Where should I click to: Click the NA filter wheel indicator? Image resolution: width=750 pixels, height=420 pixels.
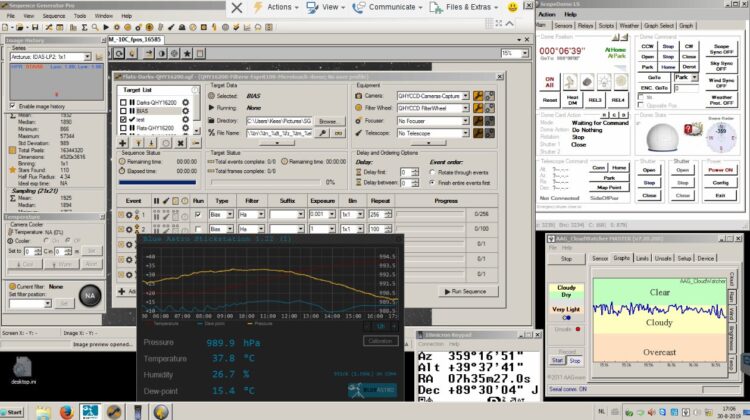(x=89, y=296)
